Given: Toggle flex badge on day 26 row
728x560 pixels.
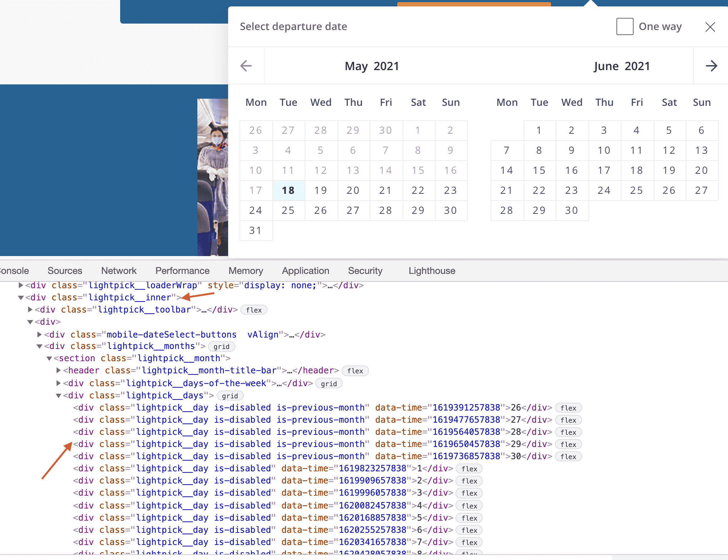Looking at the screenshot, I should tap(568, 408).
